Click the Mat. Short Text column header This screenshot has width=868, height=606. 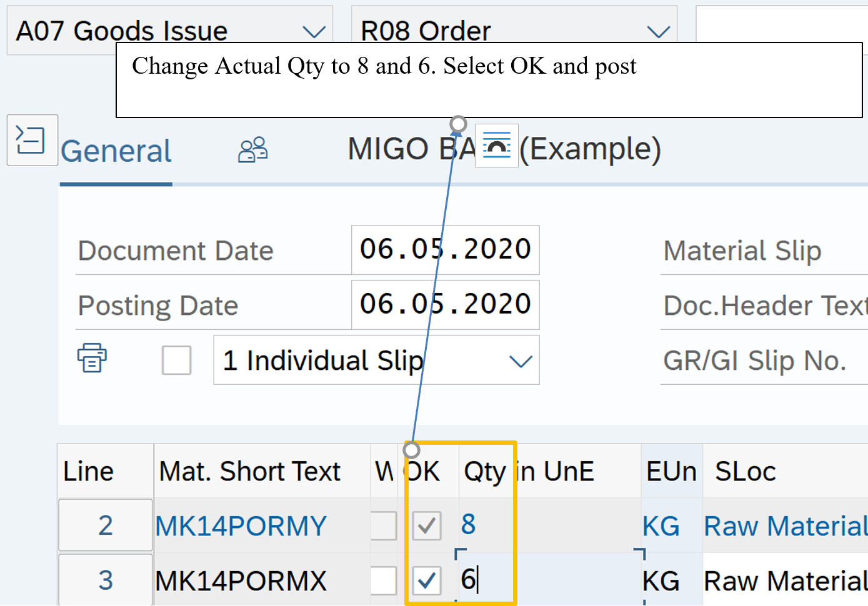point(250,472)
